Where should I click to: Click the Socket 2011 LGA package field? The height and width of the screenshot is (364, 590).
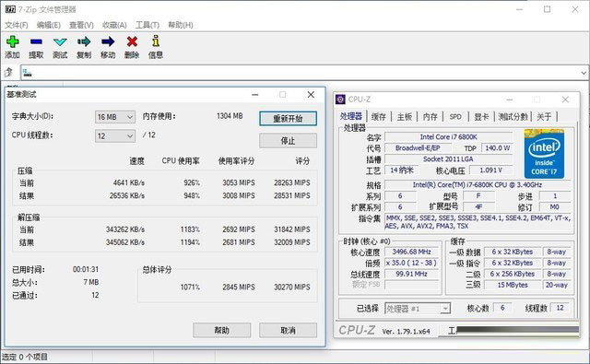(449, 159)
